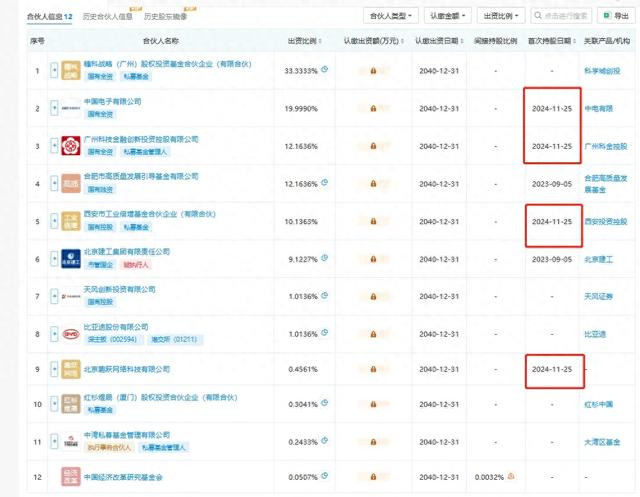Click the red tag in 北京建工 row
The width and height of the screenshot is (640, 497).
coord(136,264)
